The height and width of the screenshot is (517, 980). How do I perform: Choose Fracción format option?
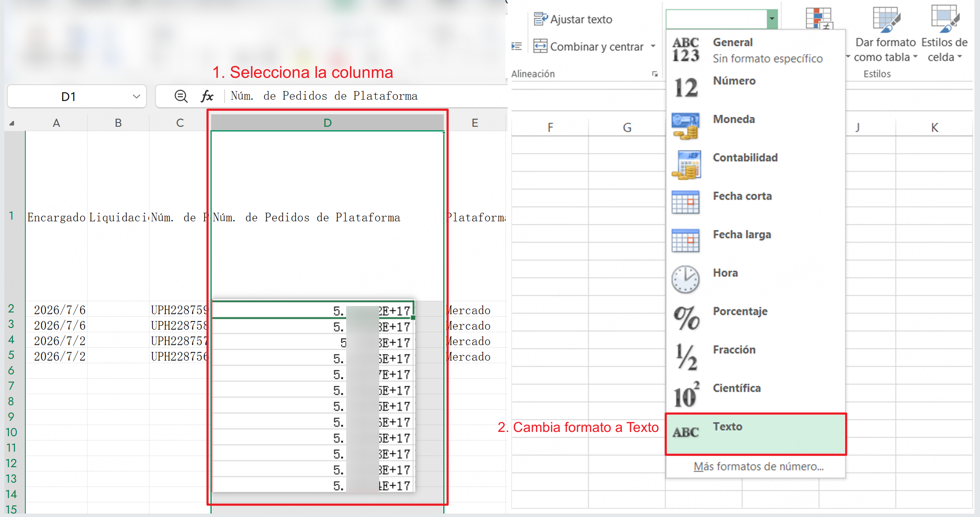coord(756,357)
